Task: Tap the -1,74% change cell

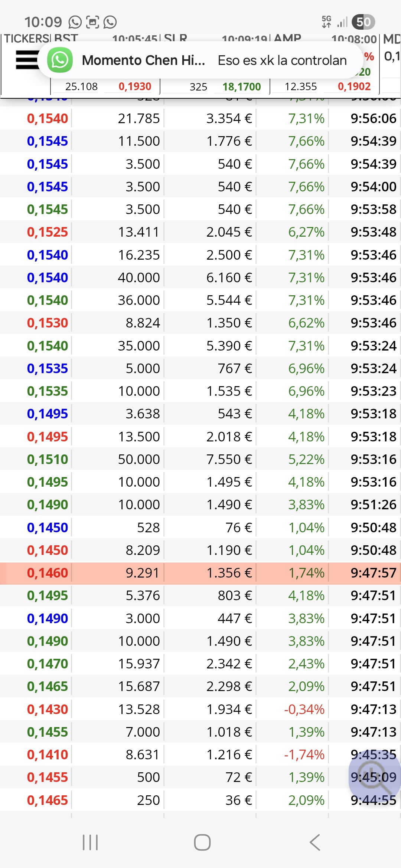Action: pyautogui.click(x=304, y=754)
